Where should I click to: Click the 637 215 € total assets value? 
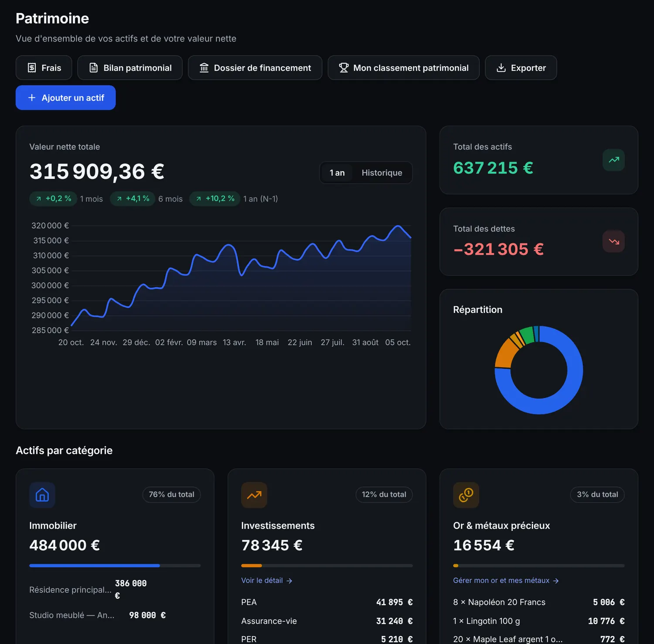(493, 168)
